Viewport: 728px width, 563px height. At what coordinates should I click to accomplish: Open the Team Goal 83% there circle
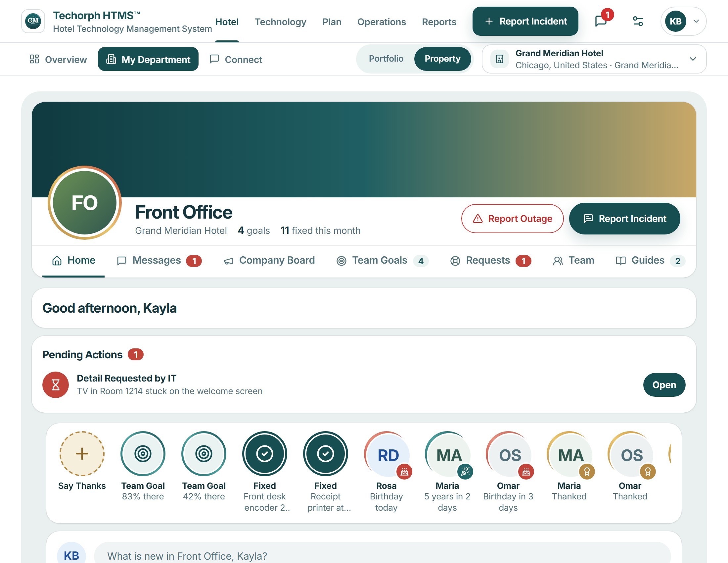click(143, 454)
